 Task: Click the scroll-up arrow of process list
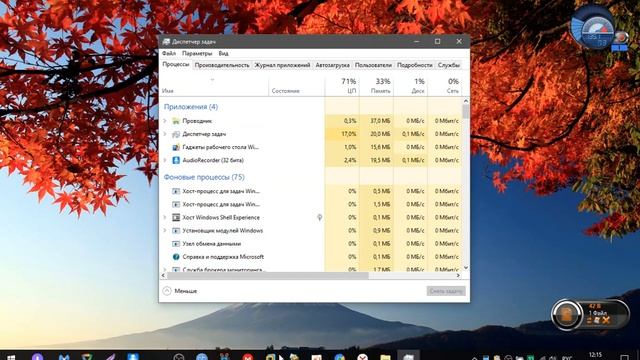pos(466,101)
